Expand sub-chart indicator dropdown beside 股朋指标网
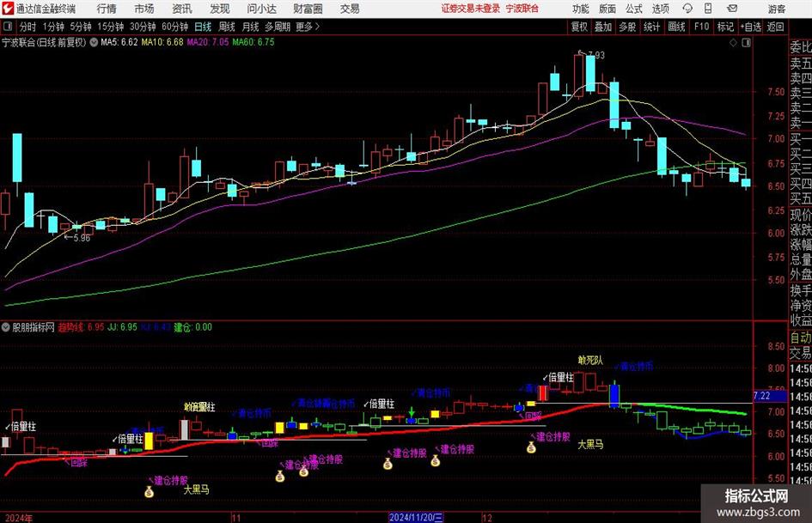Viewport: 812px width, 523px height. coord(6,327)
